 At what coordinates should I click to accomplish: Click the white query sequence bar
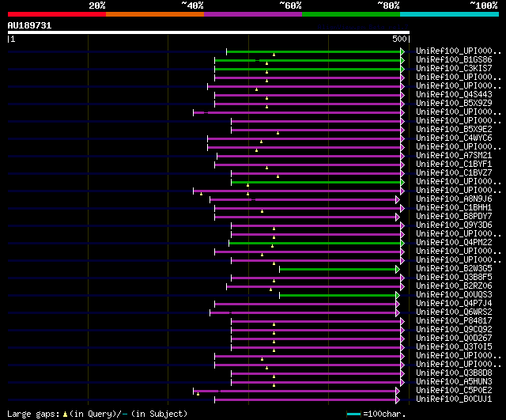[x=209, y=32]
